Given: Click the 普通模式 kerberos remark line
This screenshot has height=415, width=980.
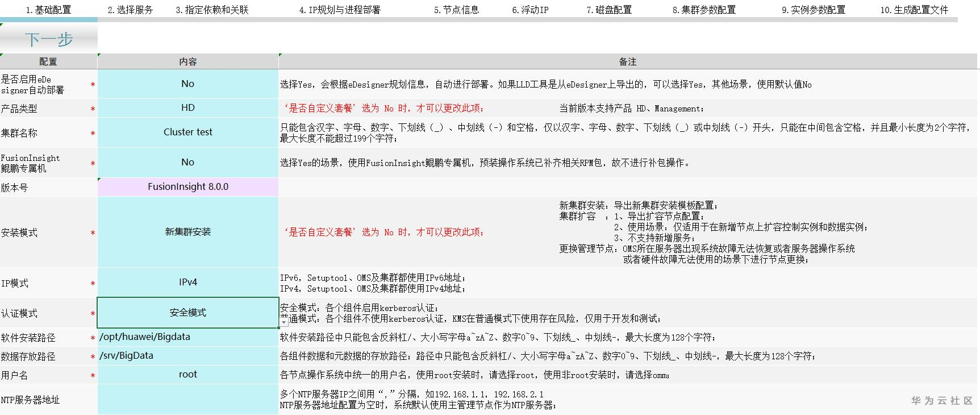Looking at the screenshot, I should point(471,318).
